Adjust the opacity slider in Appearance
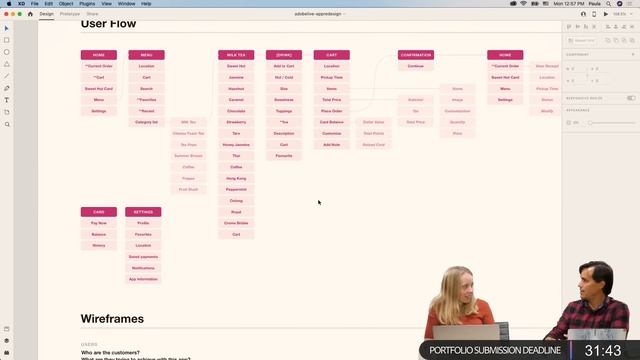Image resolution: width=640 pixels, height=360 pixels. click(613, 122)
